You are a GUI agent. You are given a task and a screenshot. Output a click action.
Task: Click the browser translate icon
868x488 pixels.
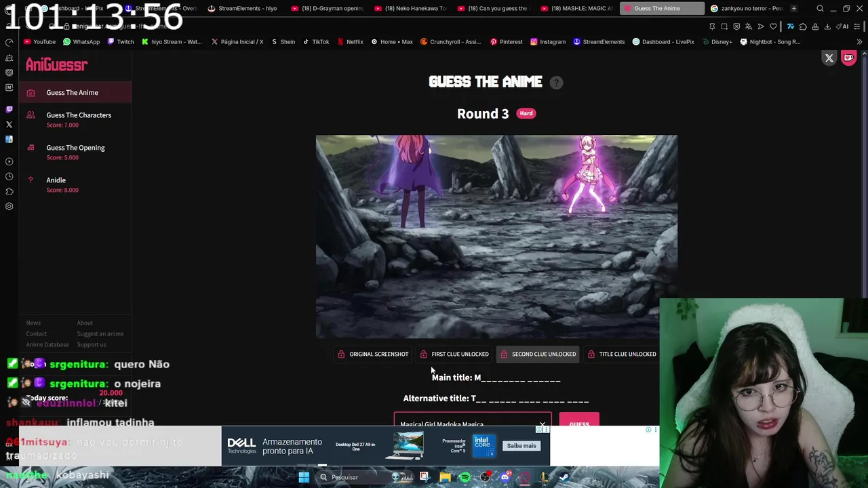(x=749, y=26)
